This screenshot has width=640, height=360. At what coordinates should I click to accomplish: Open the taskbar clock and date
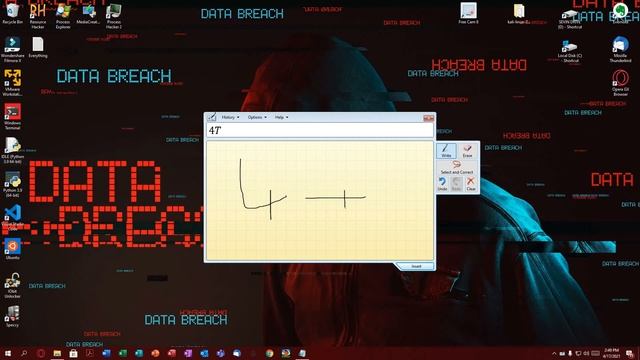click(611, 353)
